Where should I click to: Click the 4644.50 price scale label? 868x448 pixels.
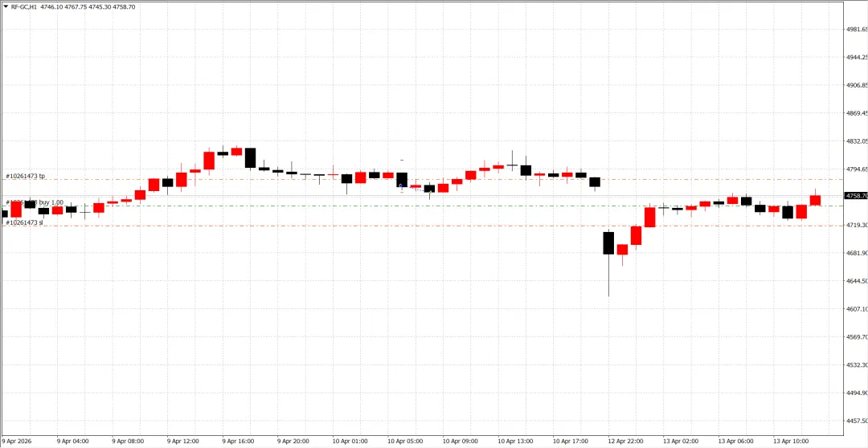(x=857, y=281)
